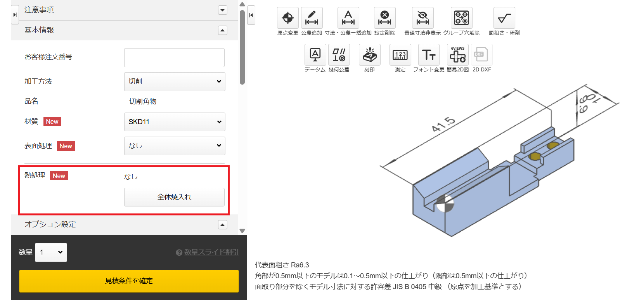Viewport: 644px width, 300px height.
Task: Click the 数量スライド割引 help question icon
Action: (x=179, y=253)
